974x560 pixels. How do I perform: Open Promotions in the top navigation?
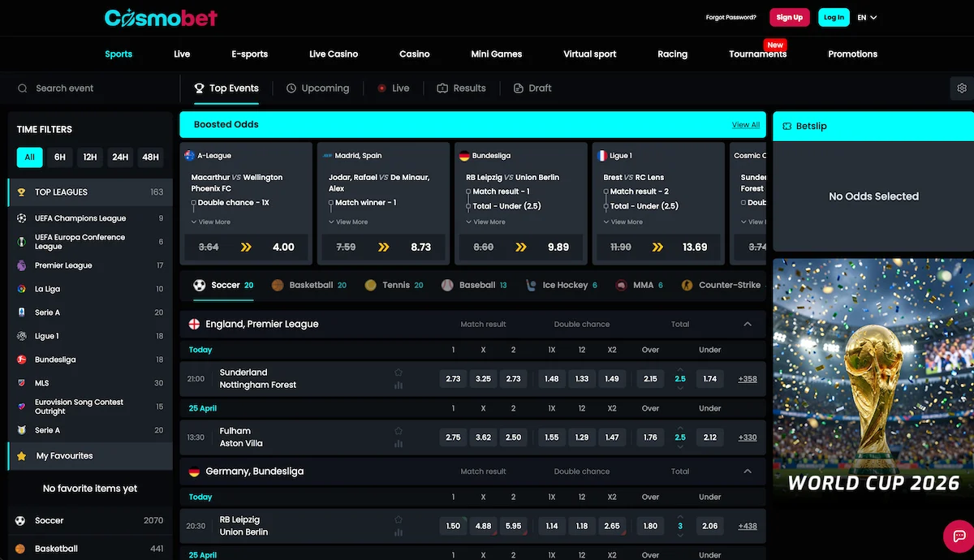(852, 54)
